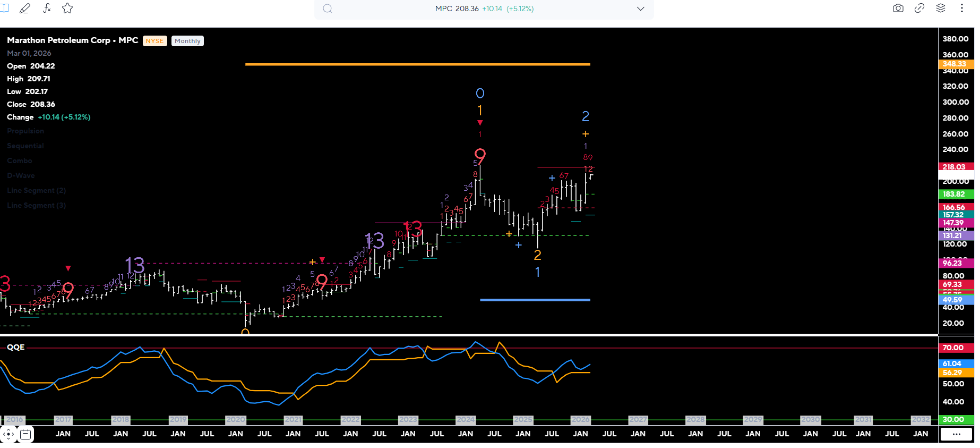Click the NYSE exchange badge
Screen dimensions: 980x448
click(x=154, y=41)
